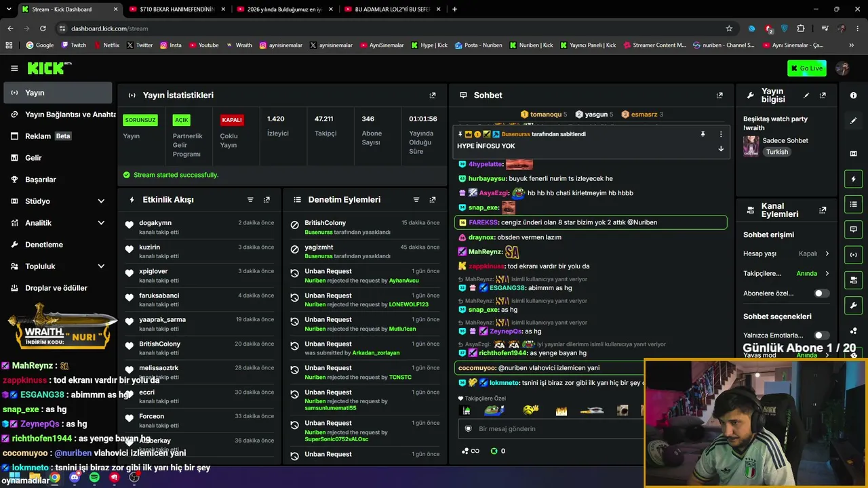Open the Twitch bookmark
Image resolution: width=868 pixels, height=488 pixels.
(x=74, y=45)
